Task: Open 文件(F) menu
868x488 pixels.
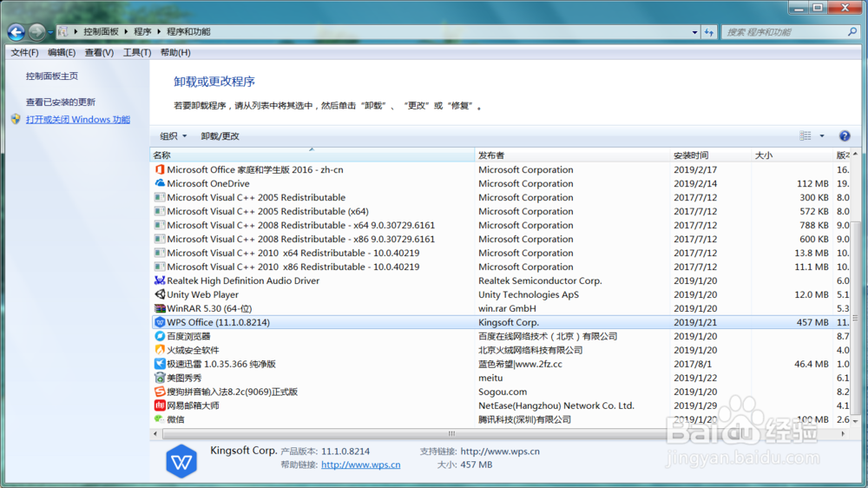Action: coord(24,53)
